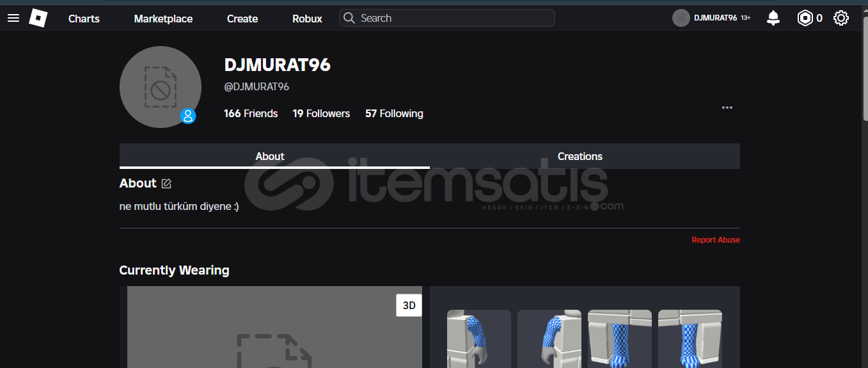Select the About tab
This screenshot has height=368, width=868.
[270, 156]
